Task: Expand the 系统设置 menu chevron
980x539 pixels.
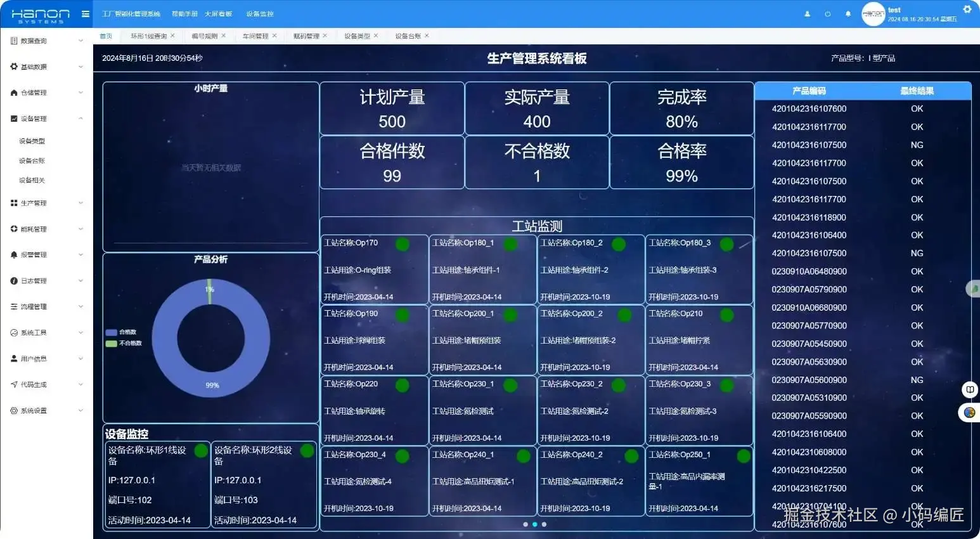Action: click(81, 410)
